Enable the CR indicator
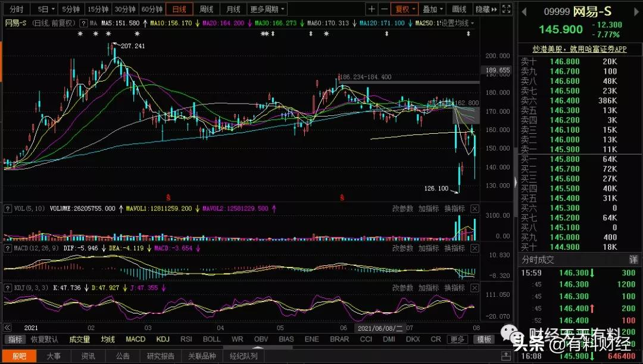 click(x=436, y=340)
